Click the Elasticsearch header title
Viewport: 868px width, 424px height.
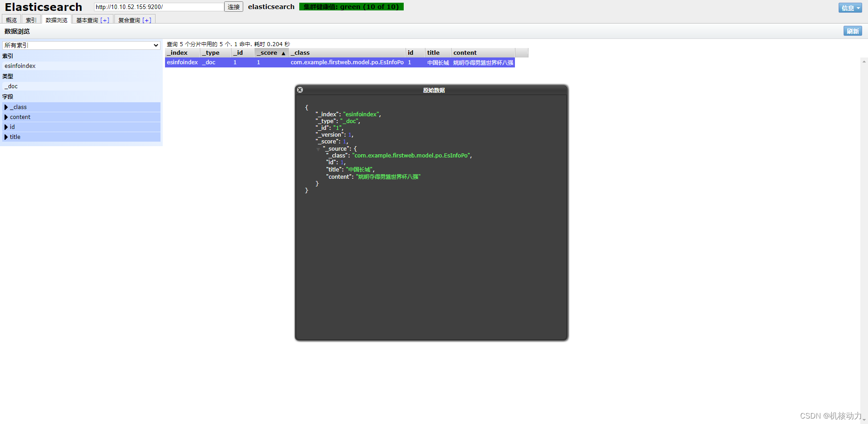pos(43,7)
